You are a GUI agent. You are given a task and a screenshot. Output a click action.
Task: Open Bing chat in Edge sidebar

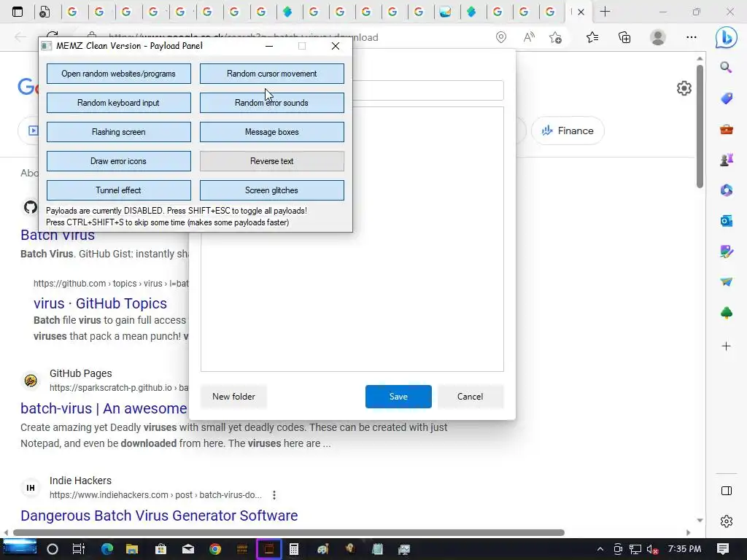point(726,37)
